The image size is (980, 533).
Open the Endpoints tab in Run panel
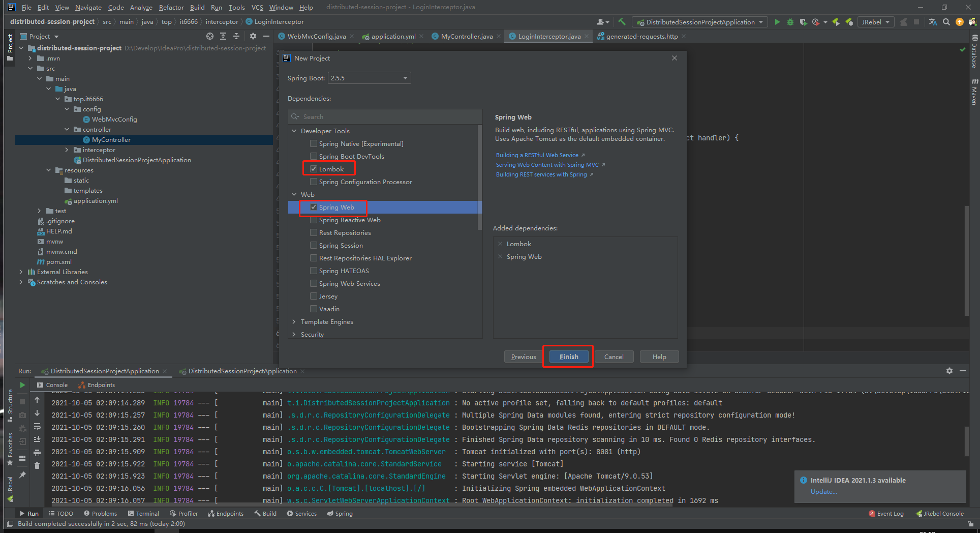tap(97, 385)
